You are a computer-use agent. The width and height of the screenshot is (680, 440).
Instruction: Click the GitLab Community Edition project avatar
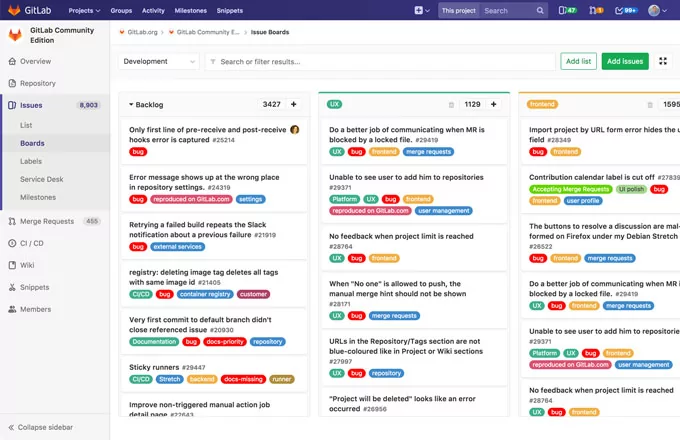[x=15, y=35]
